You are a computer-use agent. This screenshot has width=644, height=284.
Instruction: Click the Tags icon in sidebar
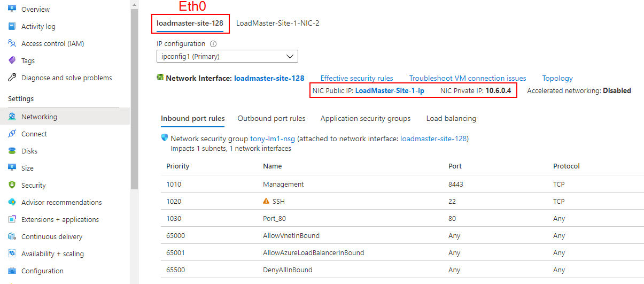tap(12, 60)
